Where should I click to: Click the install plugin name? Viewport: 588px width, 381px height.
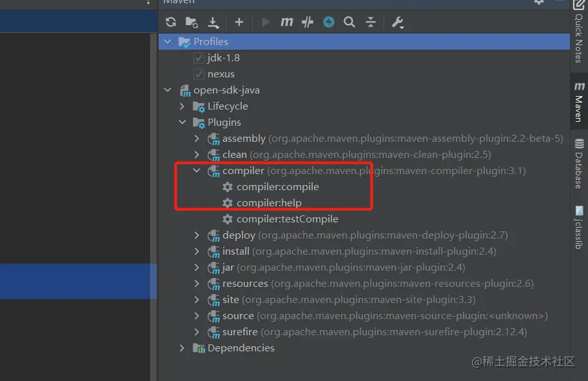[x=236, y=251]
